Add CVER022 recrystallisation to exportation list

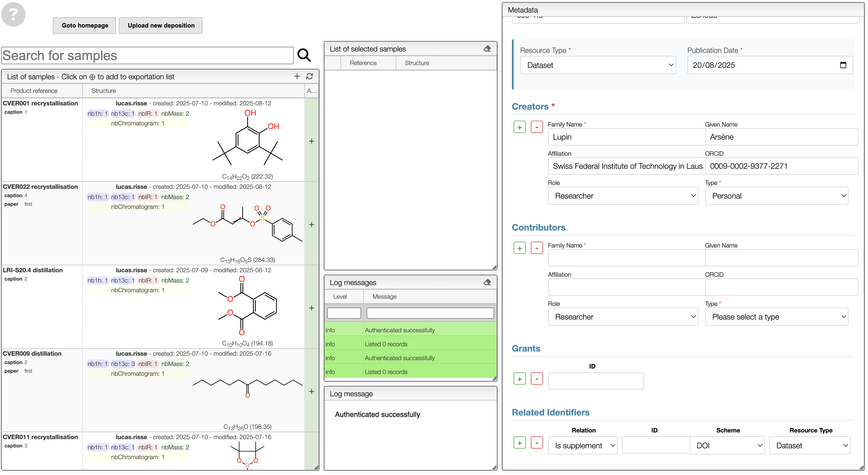coord(312,225)
